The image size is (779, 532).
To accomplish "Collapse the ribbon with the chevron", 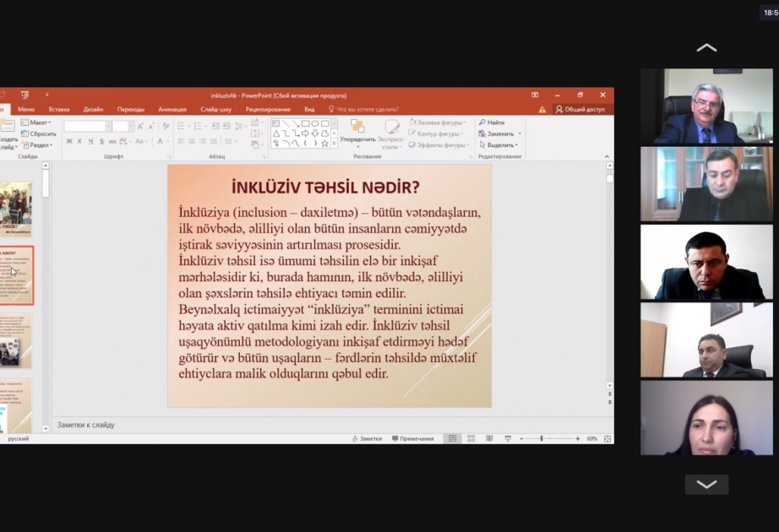I will click(x=607, y=156).
